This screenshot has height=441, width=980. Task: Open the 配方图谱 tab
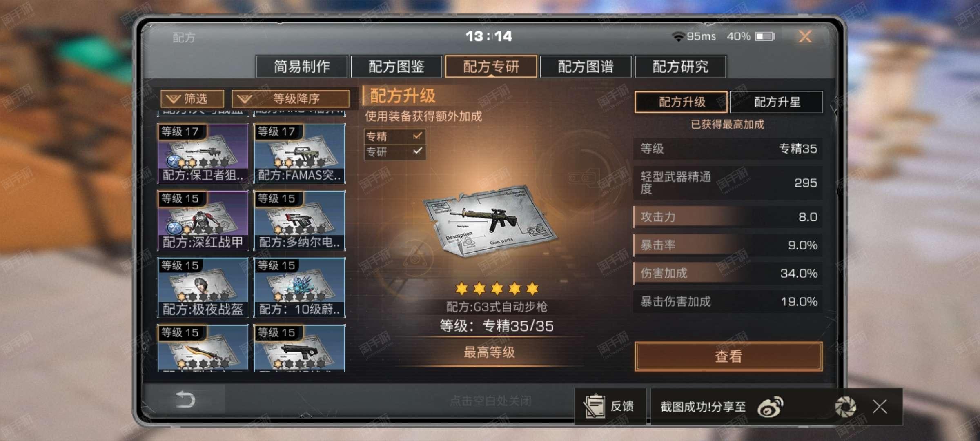(x=586, y=66)
